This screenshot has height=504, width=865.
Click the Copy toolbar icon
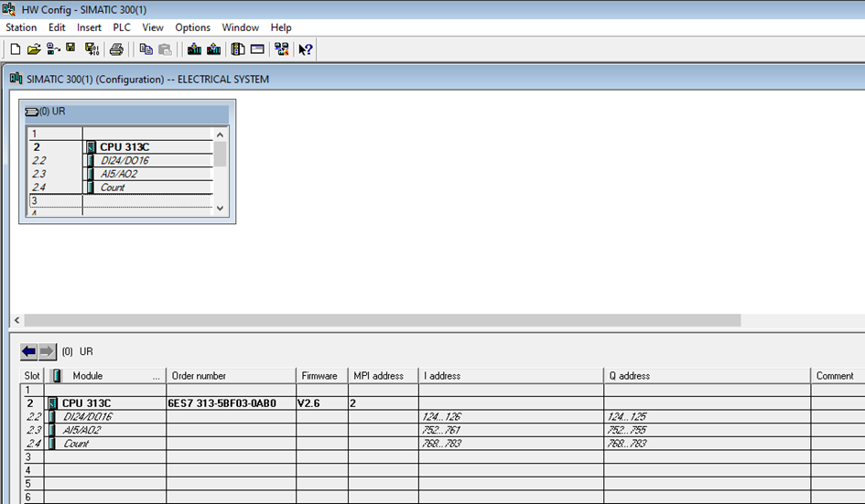tap(146, 49)
